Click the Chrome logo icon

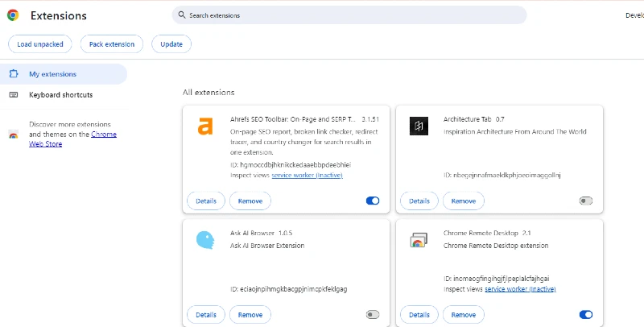pyautogui.click(x=13, y=15)
